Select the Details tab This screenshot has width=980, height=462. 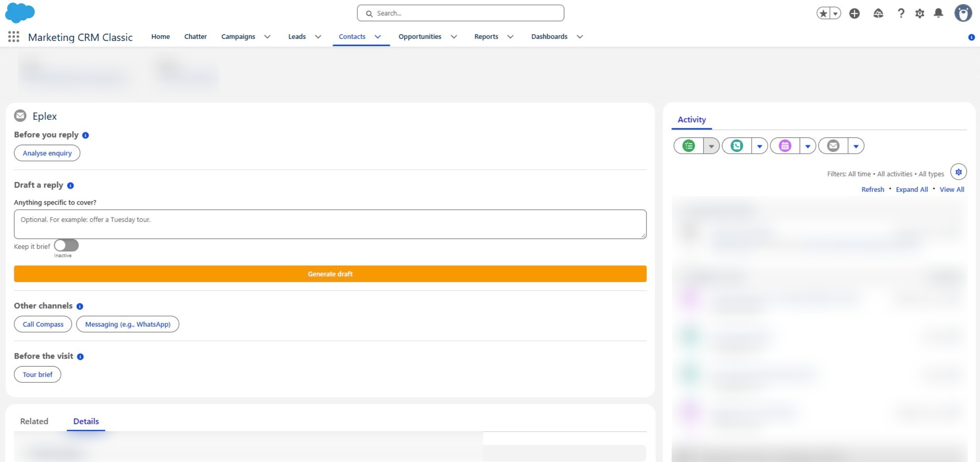86,421
